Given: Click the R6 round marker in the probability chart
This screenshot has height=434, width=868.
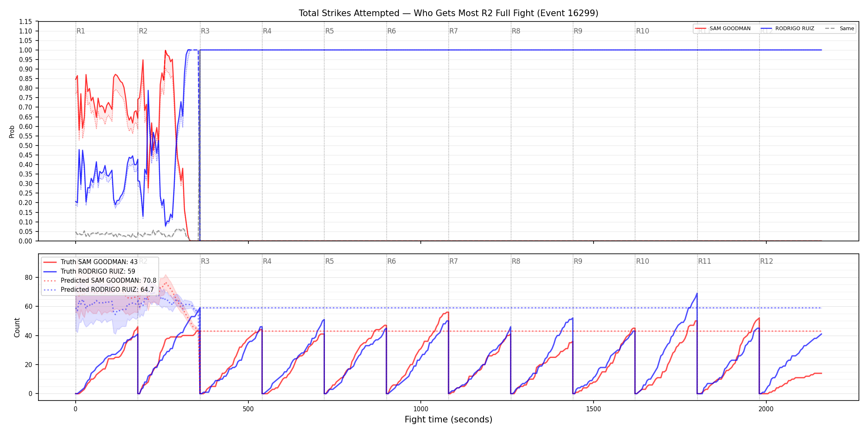Looking at the screenshot, I should (391, 31).
